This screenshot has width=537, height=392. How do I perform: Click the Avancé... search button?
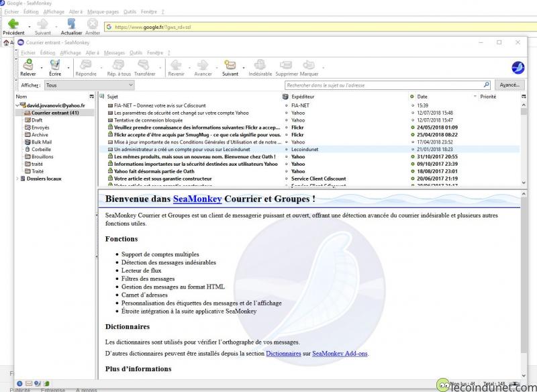pos(509,85)
